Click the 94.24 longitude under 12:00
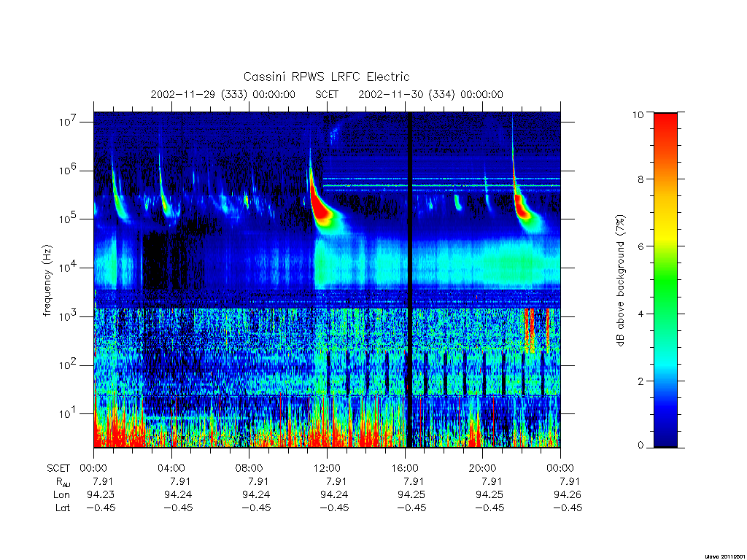 [334, 495]
